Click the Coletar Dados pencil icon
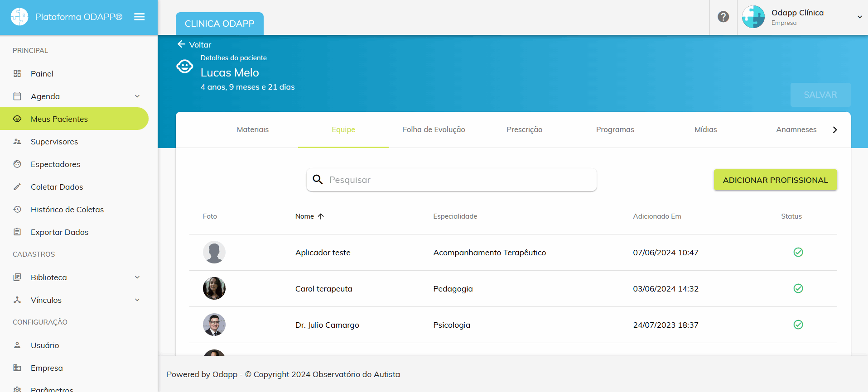Viewport: 868px width, 392px height. point(17,186)
